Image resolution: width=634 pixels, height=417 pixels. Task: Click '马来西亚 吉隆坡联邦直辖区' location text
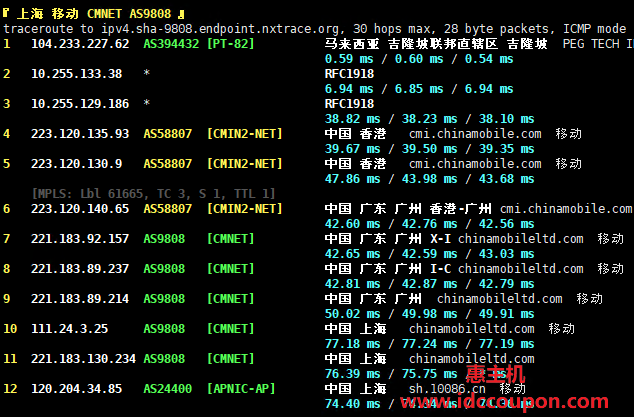411,44
